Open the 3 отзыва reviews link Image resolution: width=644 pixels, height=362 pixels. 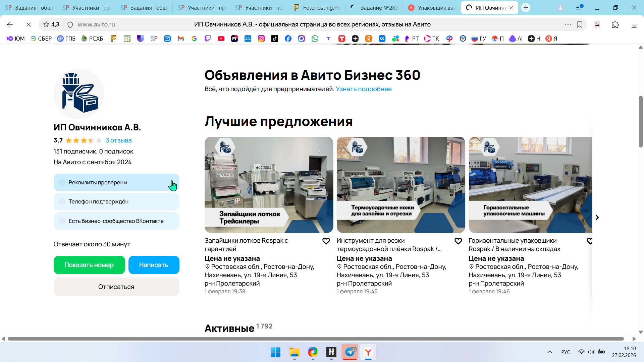[x=118, y=140]
